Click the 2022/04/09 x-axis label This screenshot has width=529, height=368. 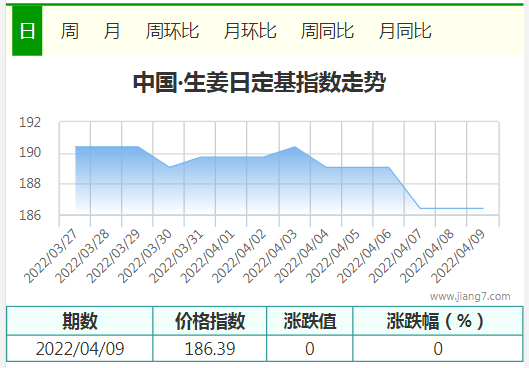[x=458, y=256]
